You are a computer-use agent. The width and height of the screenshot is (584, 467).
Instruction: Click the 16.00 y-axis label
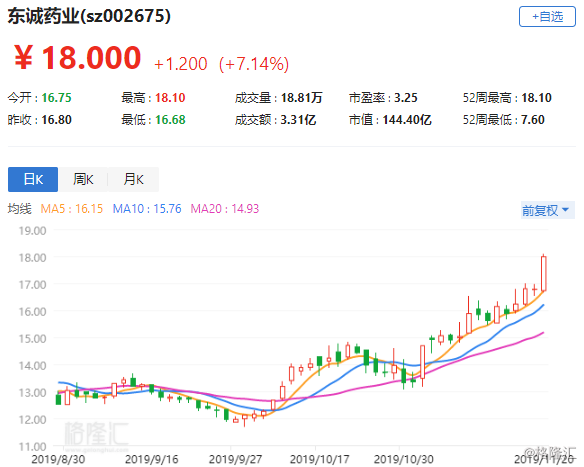pos(33,312)
